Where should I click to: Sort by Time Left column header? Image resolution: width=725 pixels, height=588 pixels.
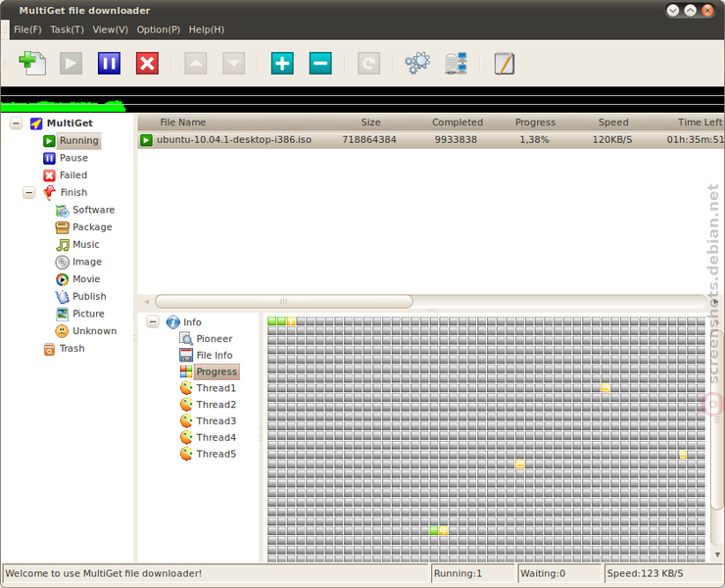[x=700, y=122]
